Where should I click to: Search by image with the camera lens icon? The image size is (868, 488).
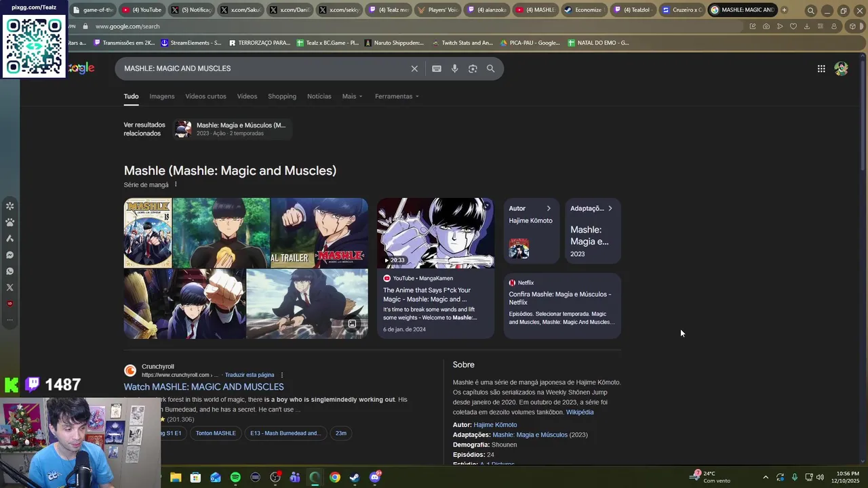tap(473, 68)
